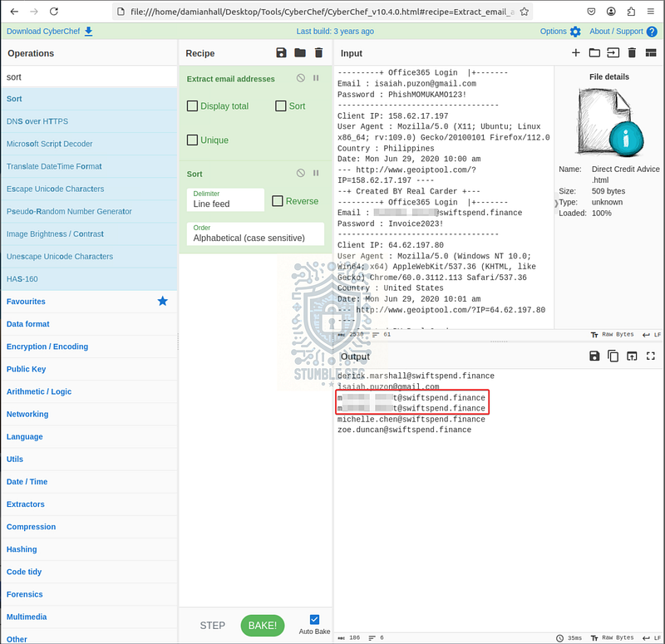Screen dimensions: 665x644
Task: Disable the Extract email addresses operation
Action: (x=301, y=78)
